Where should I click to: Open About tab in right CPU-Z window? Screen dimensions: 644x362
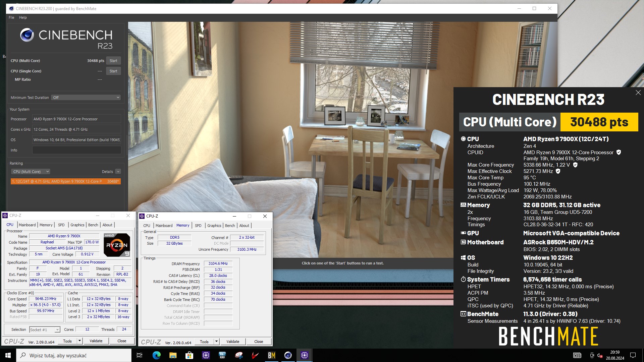pyautogui.click(x=244, y=226)
